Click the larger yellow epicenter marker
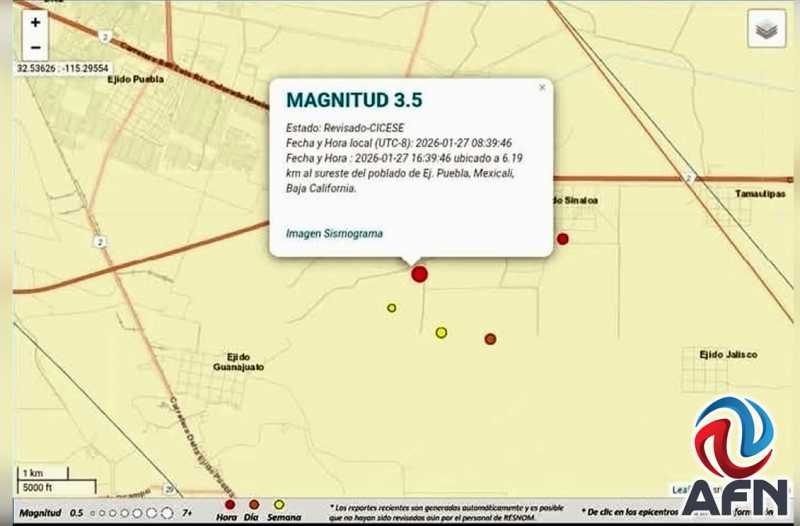This screenshot has width=800, height=526. tap(441, 332)
